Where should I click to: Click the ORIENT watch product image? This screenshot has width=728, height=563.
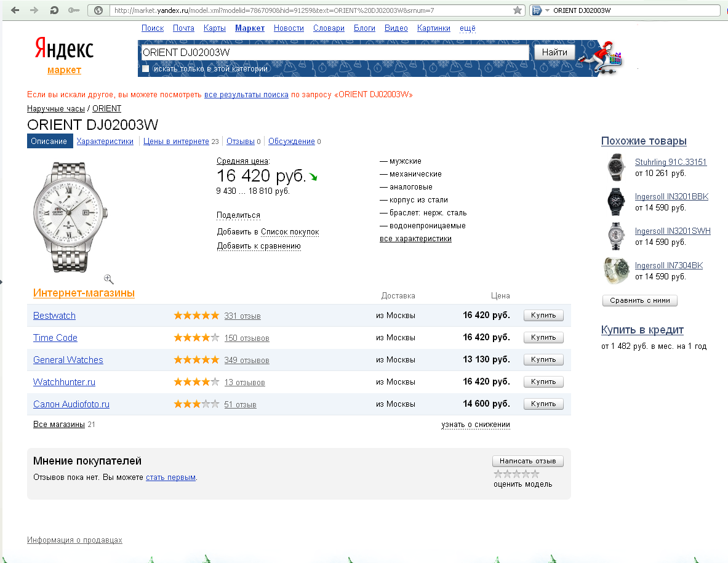[70, 217]
